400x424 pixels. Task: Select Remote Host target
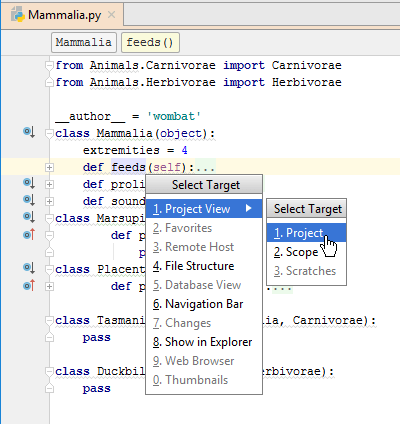(x=204, y=247)
